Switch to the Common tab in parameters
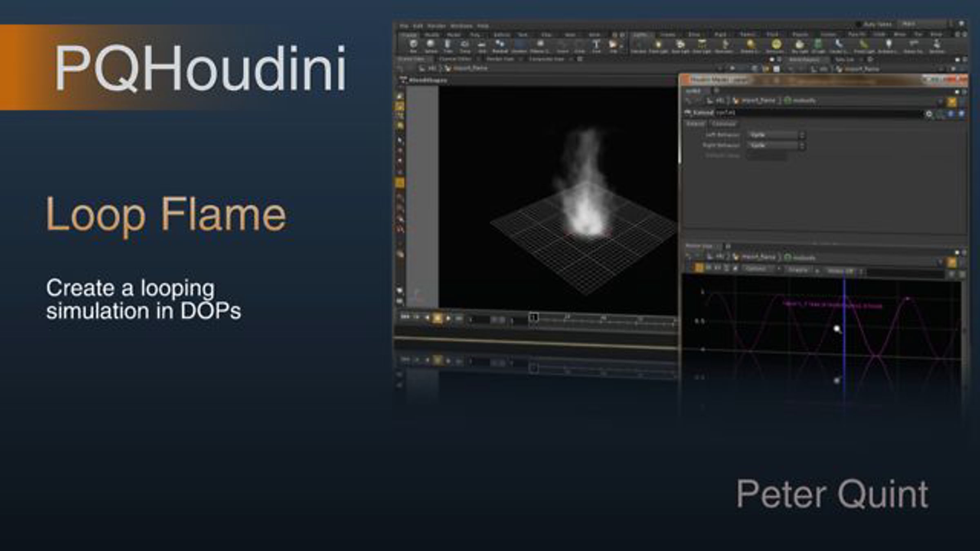This screenshot has height=551, width=980. point(724,123)
